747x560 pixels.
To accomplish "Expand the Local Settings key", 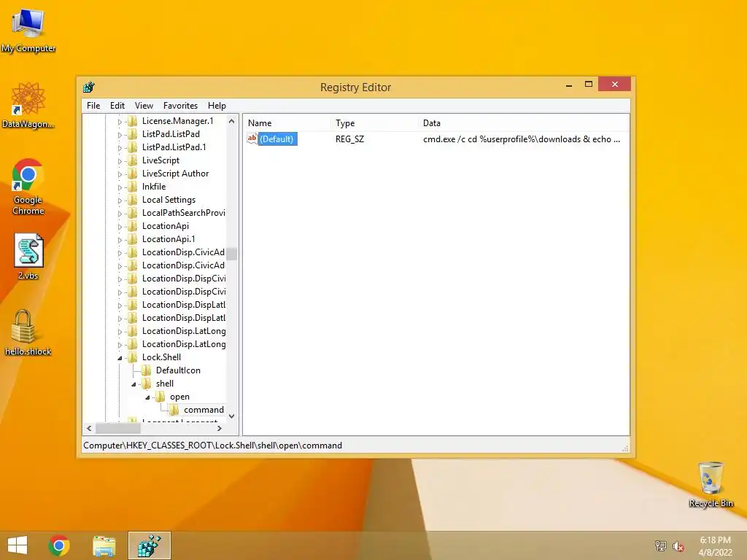I will click(x=120, y=201).
